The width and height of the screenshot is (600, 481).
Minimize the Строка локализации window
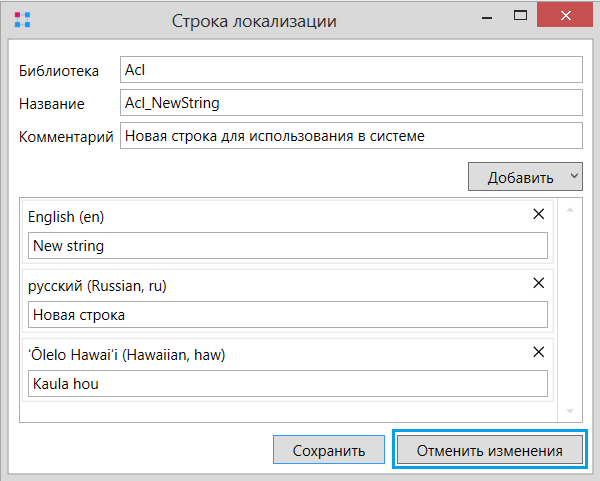pos(487,17)
